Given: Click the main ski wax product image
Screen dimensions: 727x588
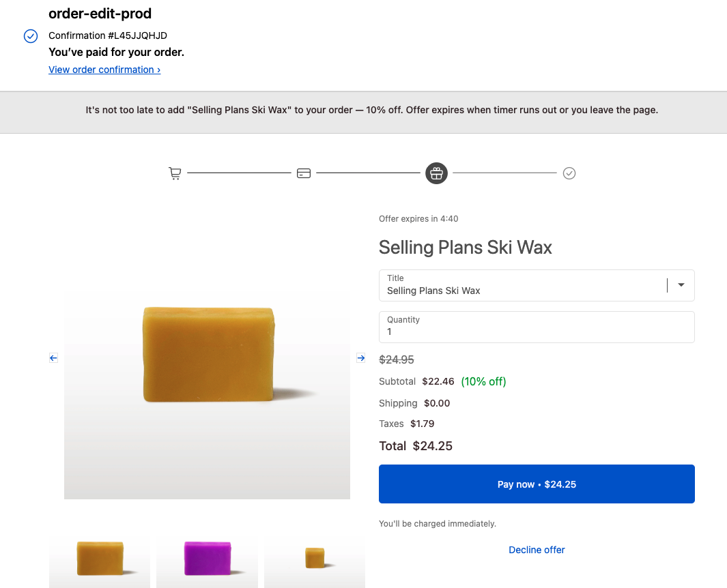Looking at the screenshot, I should (x=207, y=395).
